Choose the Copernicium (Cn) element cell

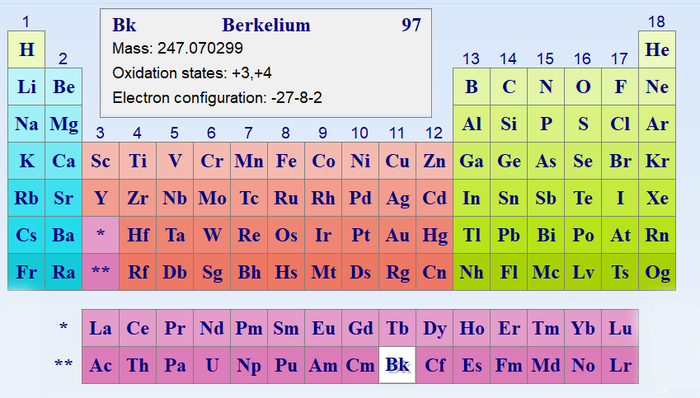(x=434, y=272)
